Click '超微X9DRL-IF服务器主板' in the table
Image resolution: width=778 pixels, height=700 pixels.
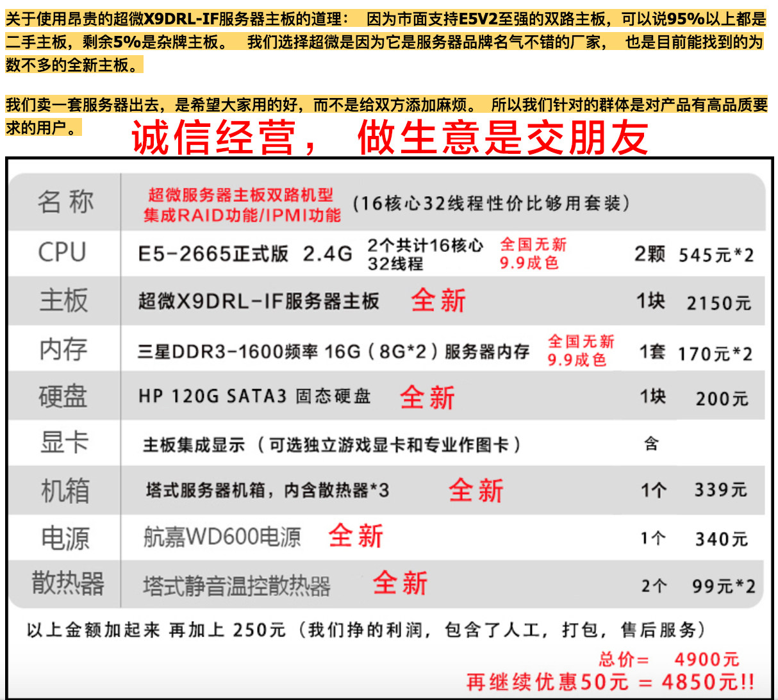pos(259,301)
